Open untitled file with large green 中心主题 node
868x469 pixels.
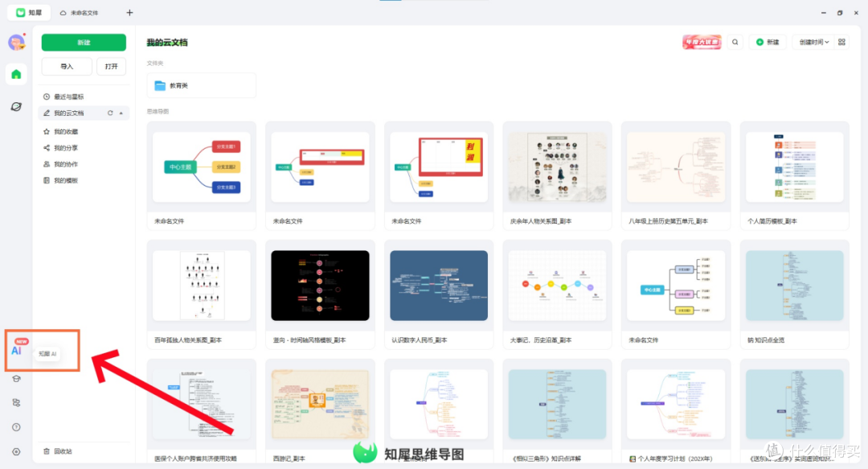point(202,175)
